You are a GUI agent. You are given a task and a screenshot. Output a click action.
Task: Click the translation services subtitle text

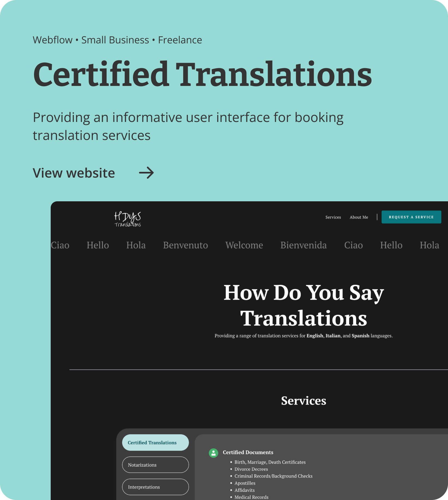(x=304, y=336)
